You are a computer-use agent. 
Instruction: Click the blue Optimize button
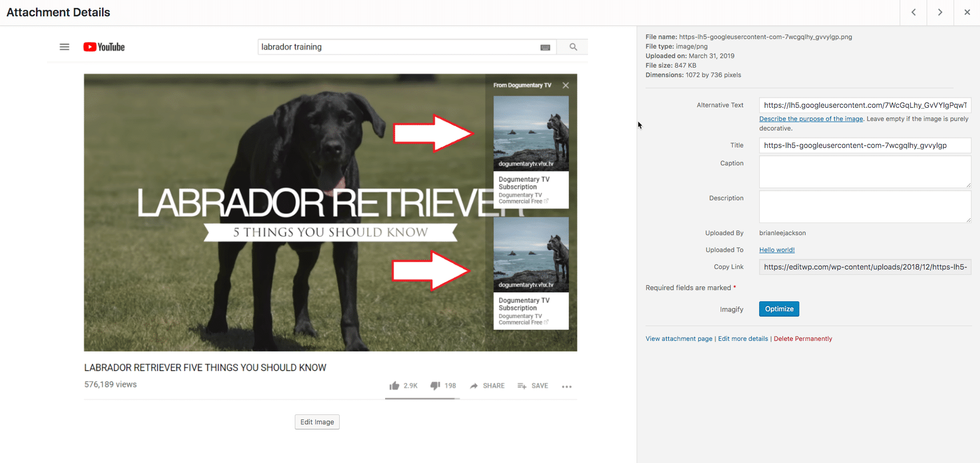(779, 309)
